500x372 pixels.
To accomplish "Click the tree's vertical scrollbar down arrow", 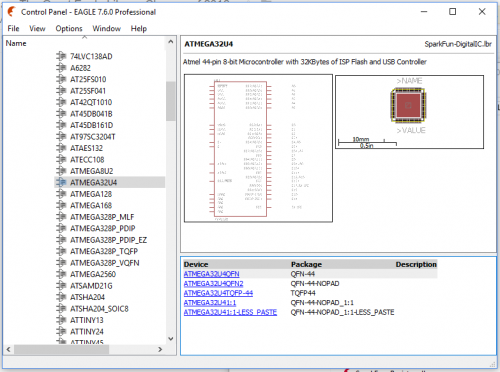I will click(171, 339).
